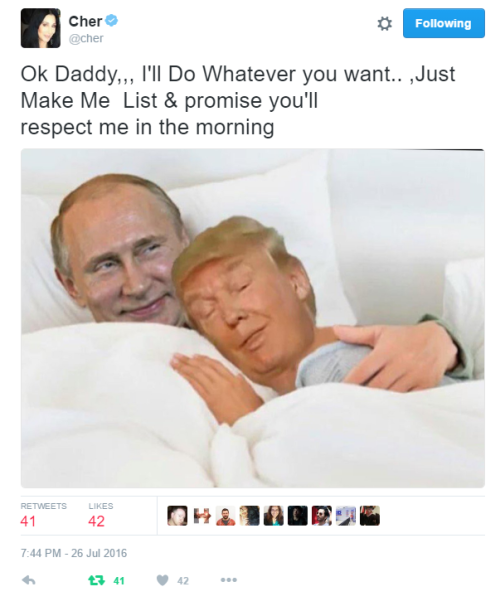
Task: Open the three-dots more options menu
Action: click(x=229, y=580)
